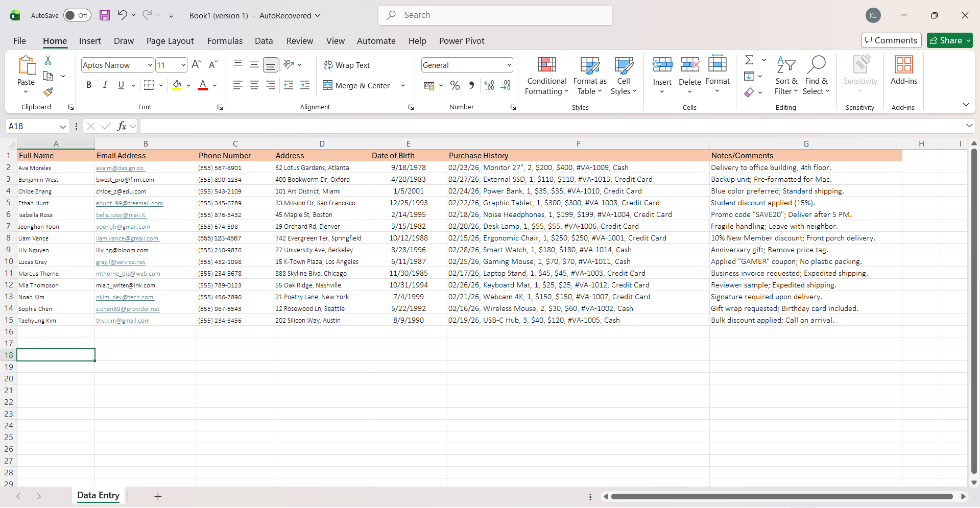
Task: Expand the formula bar
Action: pos(969,126)
